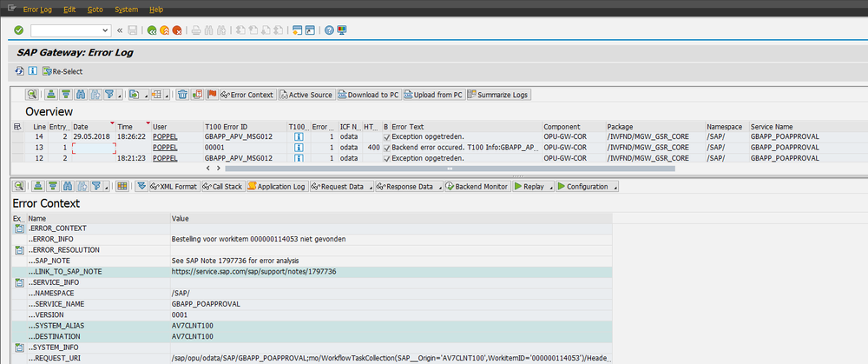Click the Save icon in top toolbar

(x=133, y=30)
